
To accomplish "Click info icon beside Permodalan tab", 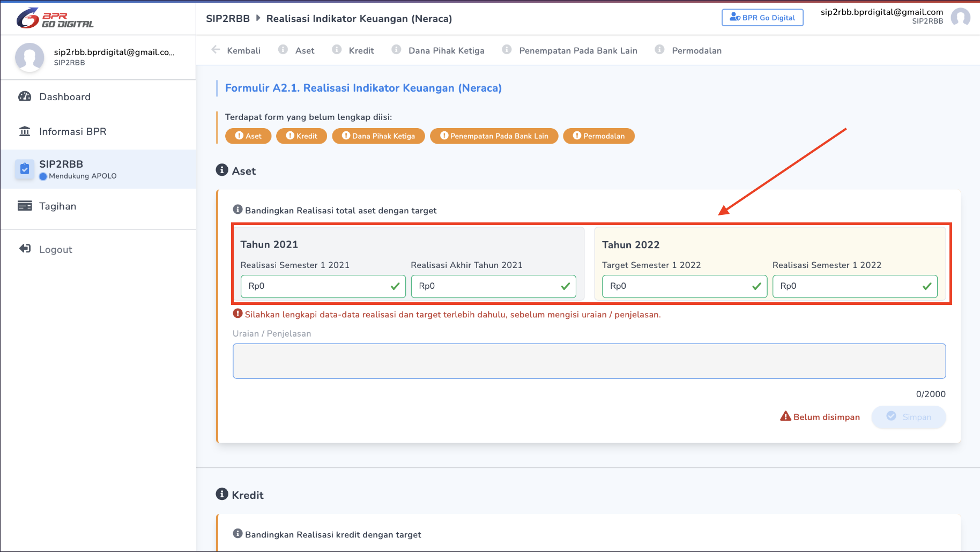I will coord(660,50).
